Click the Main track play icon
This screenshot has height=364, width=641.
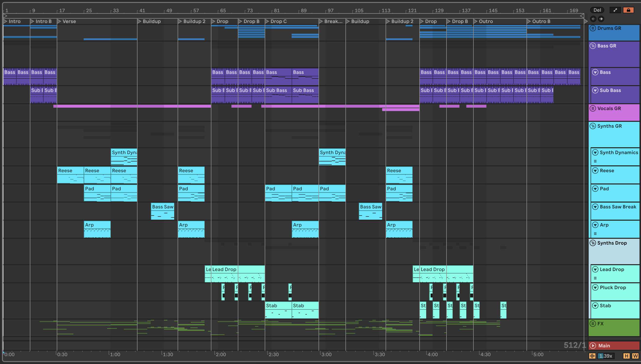click(593, 346)
